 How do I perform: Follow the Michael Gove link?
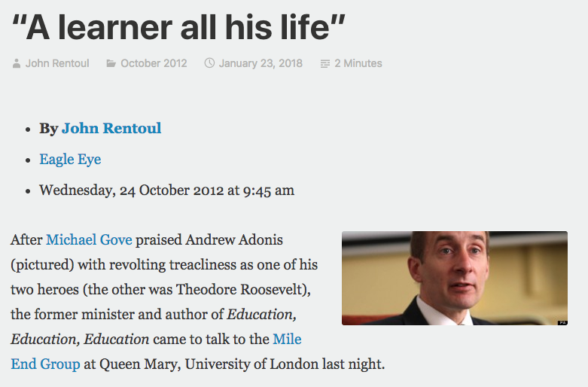click(x=90, y=239)
